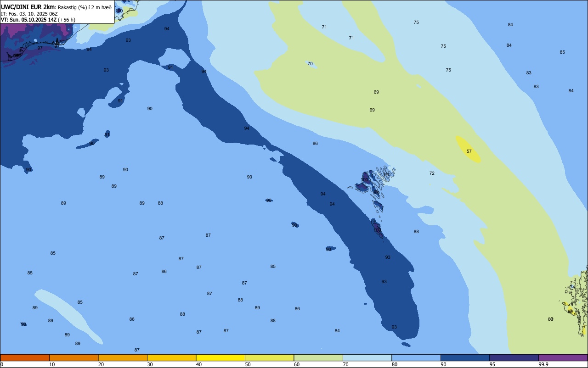Select the 10–20 orange legend swatch

click(73, 357)
